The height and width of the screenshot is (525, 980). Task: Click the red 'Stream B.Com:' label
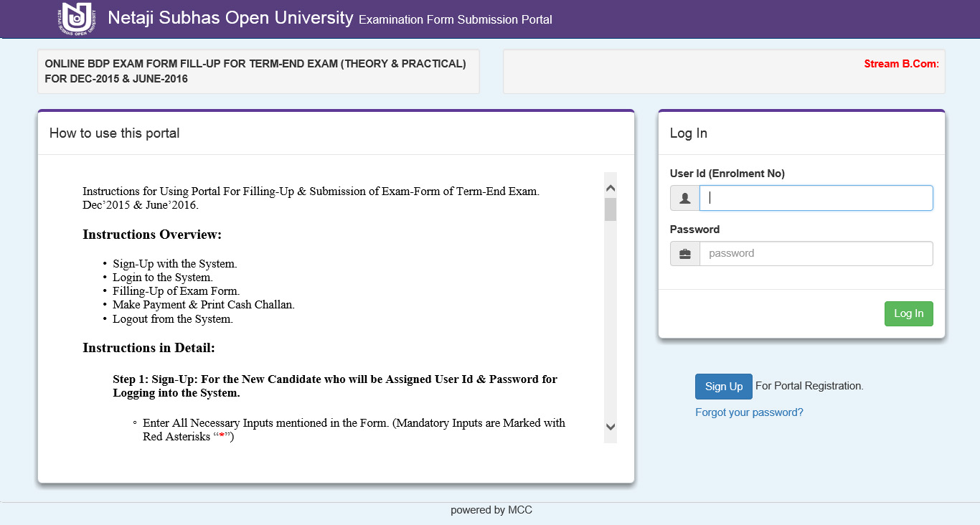click(x=901, y=64)
